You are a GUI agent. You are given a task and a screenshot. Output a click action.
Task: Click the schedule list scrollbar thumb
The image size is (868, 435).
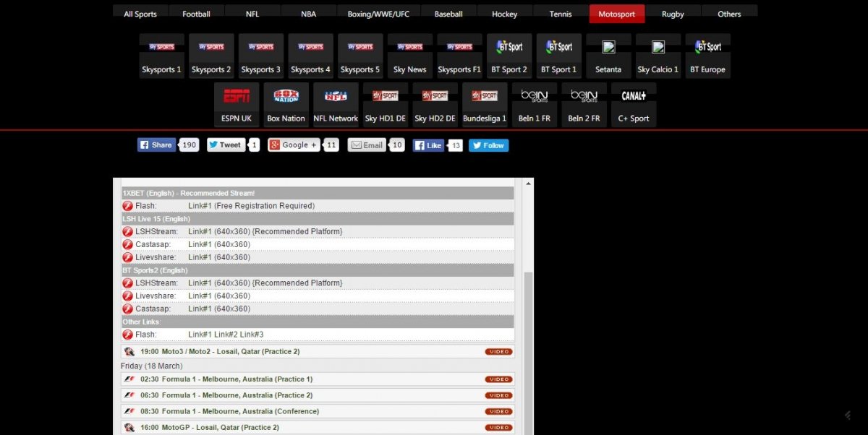[x=528, y=354]
